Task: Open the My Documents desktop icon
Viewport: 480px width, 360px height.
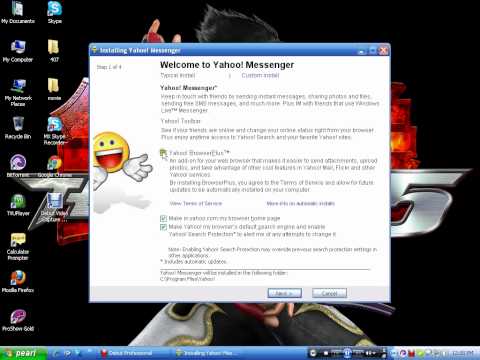Action: [x=18, y=13]
